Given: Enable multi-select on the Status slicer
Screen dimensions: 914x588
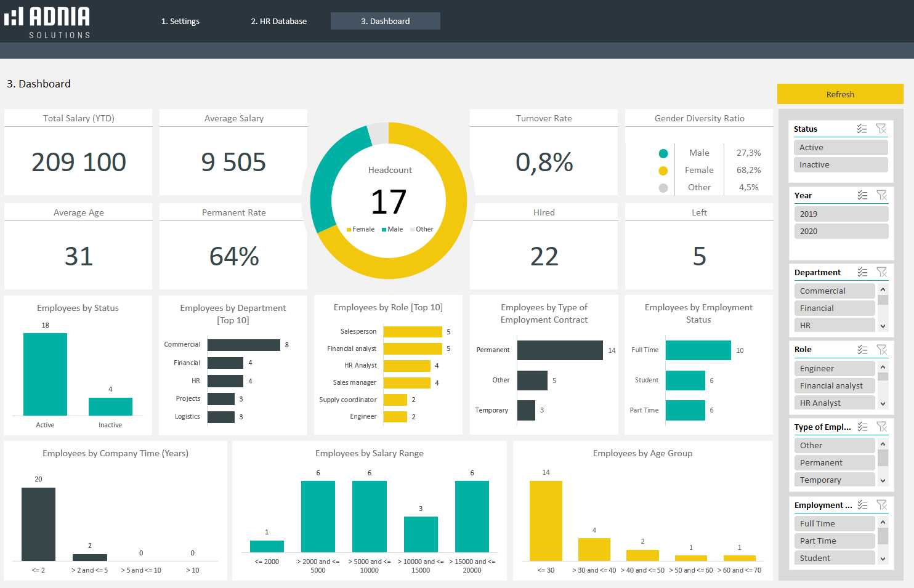Looking at the screenshot, I should coord(862,129).
